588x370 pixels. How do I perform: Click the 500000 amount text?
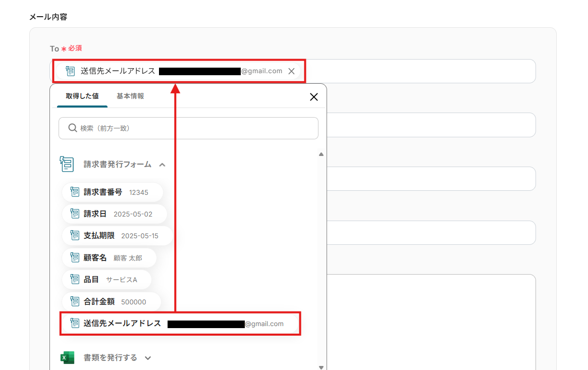coord(134,302)
